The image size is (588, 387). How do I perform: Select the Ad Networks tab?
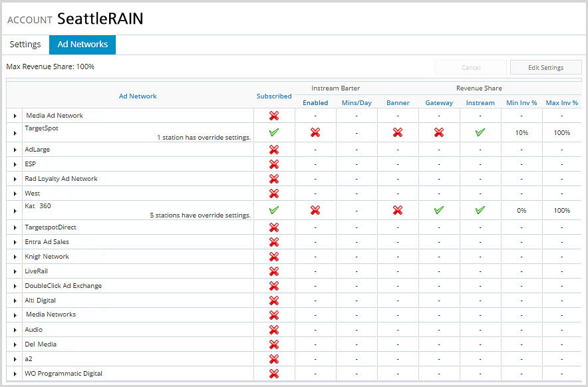pos(82,45)
